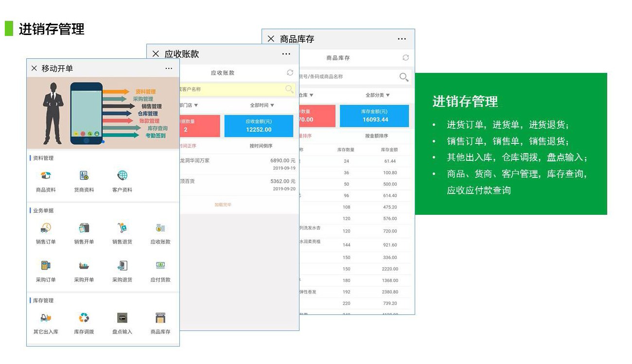Image resolution: width=632 pixels, height=364 pixels.
Task: Click the red 库存数量 card
Action: [x=316, y=116]
